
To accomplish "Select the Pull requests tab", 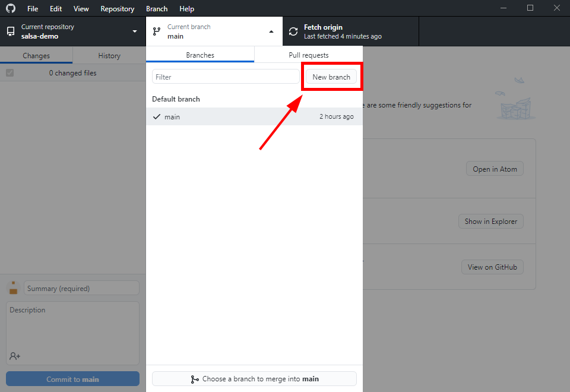I will pos(309,55).
